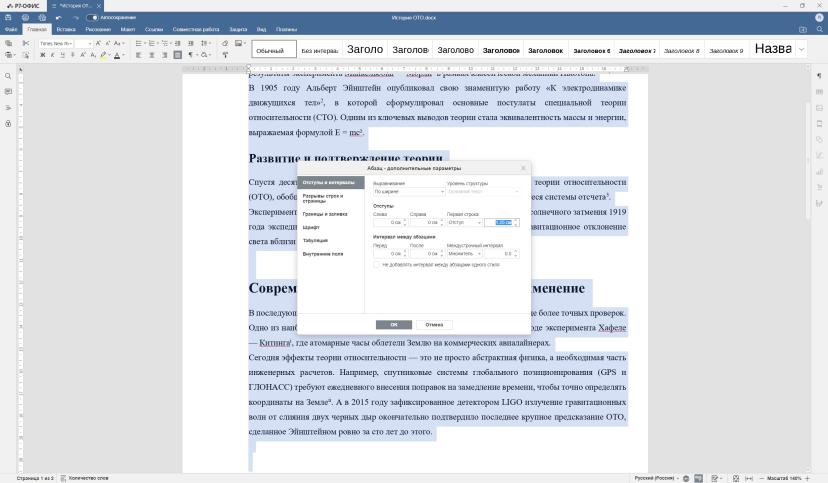Select 'Разрывы строк и страницы' dialog section
The width and height of the screenshot is (828, 483).
(331, 198)
